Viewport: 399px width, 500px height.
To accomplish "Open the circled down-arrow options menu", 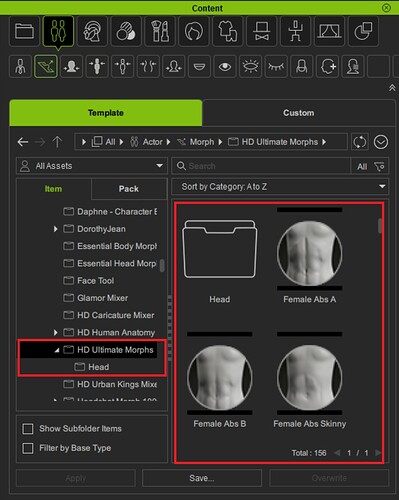I will click(x=381, y=142).
